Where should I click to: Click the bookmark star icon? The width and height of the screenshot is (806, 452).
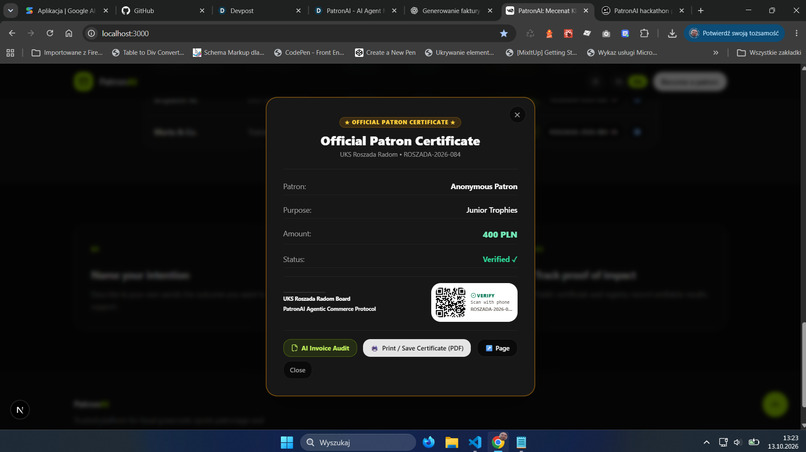[x=504, y=33]
